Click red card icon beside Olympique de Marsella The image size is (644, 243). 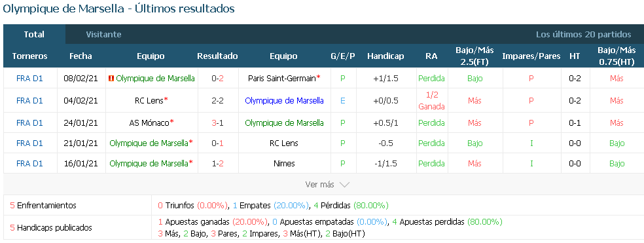click(111, 79)
